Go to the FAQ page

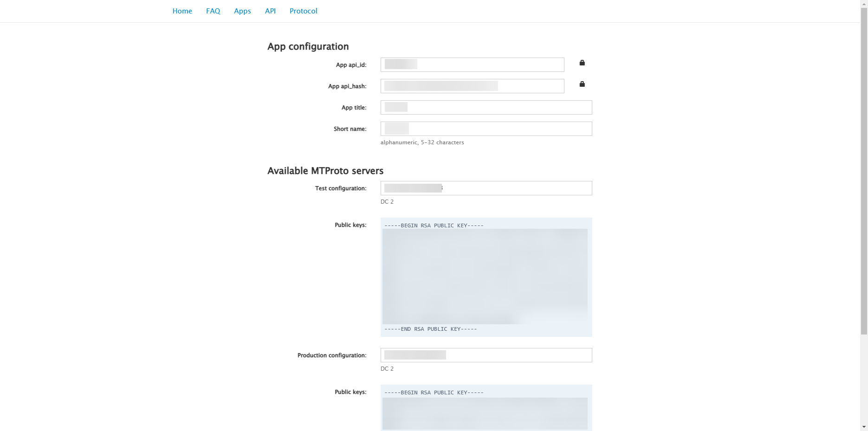point(213,11)
